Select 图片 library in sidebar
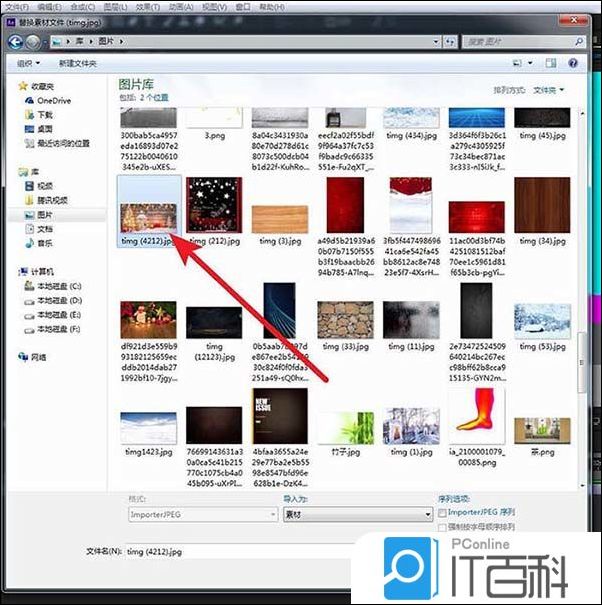The height and width of the screenshot is (605, 602). 39,215
